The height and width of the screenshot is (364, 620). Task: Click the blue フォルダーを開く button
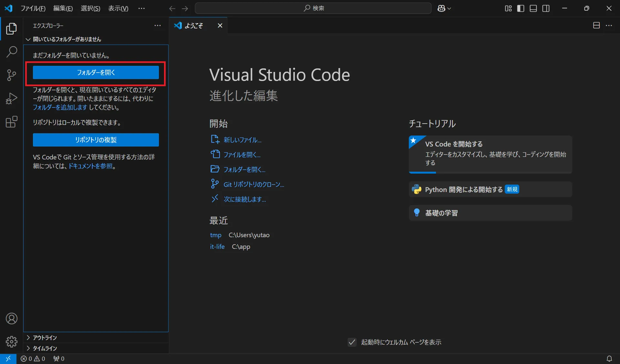96,73
